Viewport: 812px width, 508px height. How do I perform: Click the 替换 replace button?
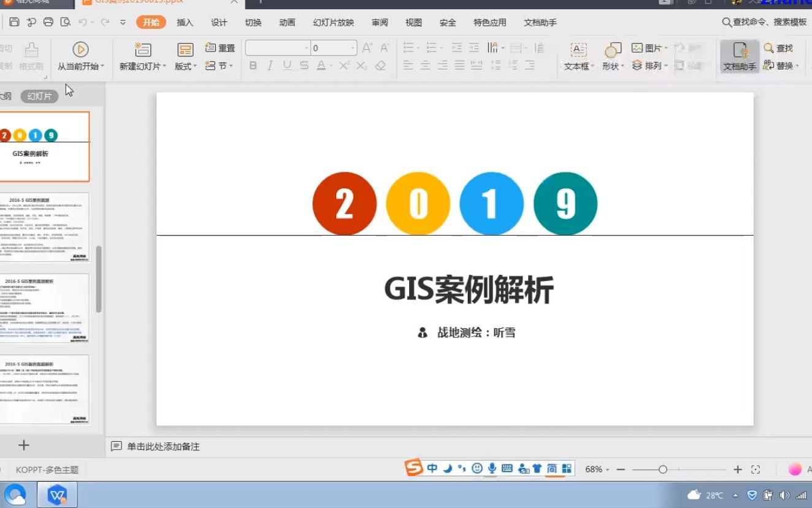[781, 66]
